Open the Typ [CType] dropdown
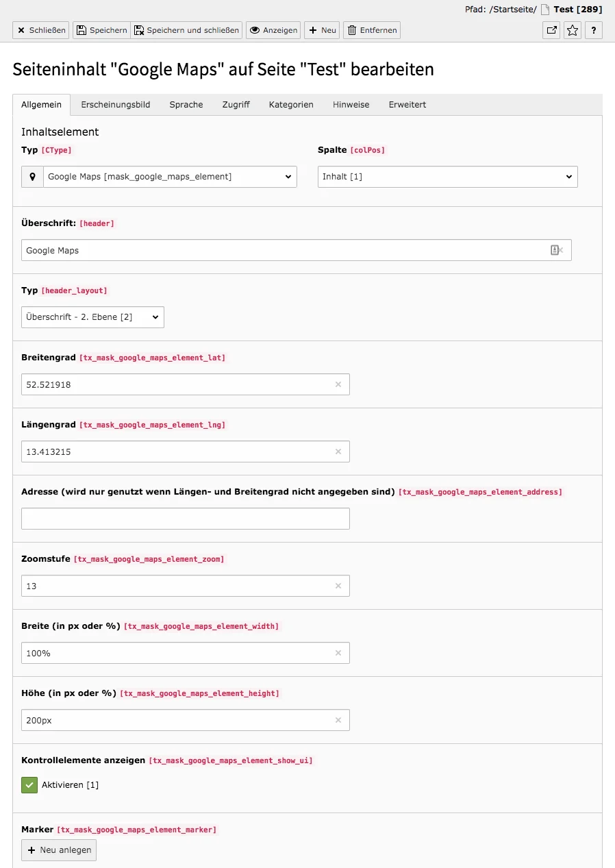Image resolution: width=615 pixels, height=868 pixels. pos(170,177)
